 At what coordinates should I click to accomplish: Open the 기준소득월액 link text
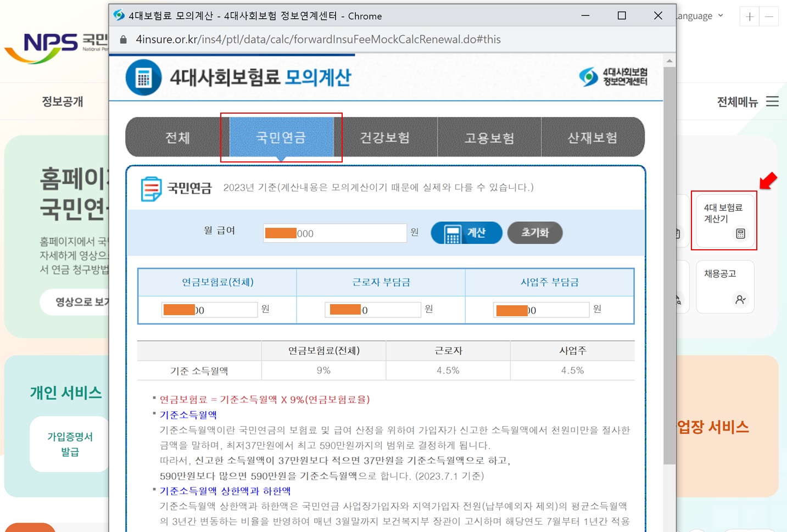coord(188,415)
